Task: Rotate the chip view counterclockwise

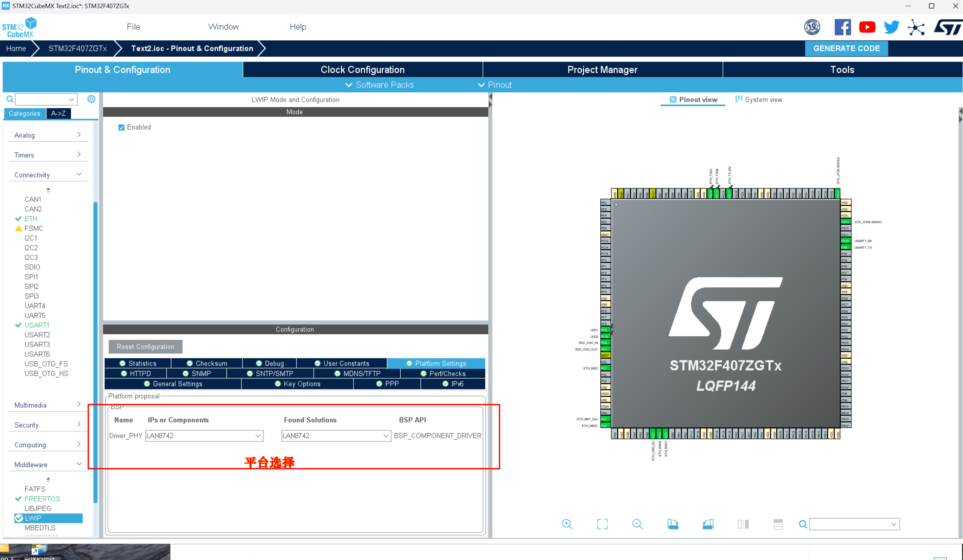Action: [708, 524]
